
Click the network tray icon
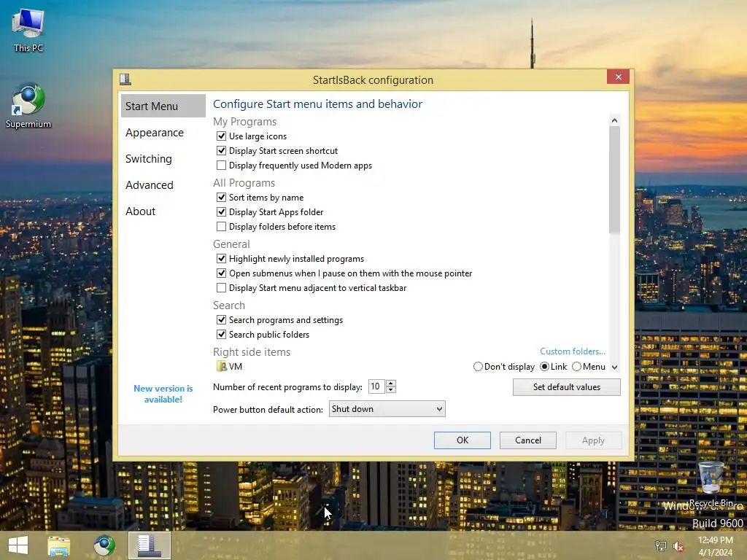[x=660, y=545]
